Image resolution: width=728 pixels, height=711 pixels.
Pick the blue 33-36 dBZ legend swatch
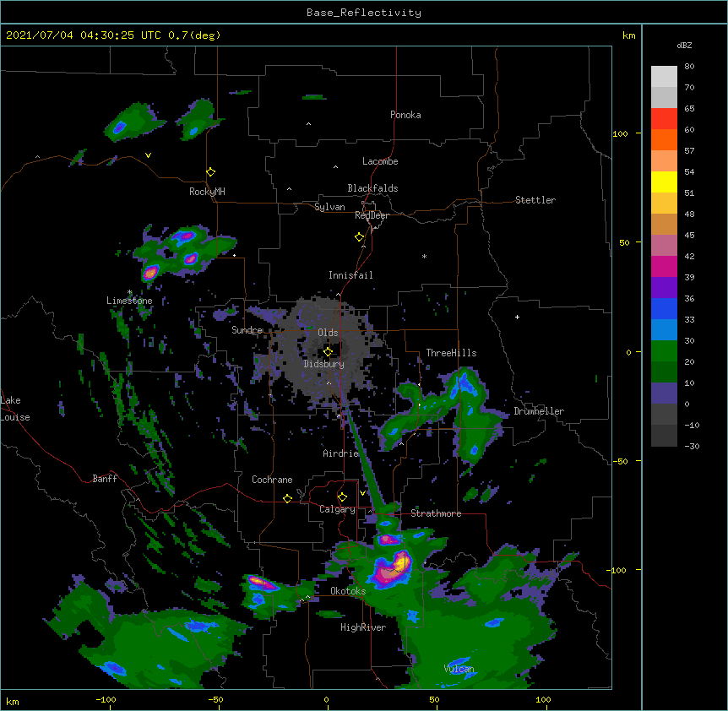tap(664, 308)
